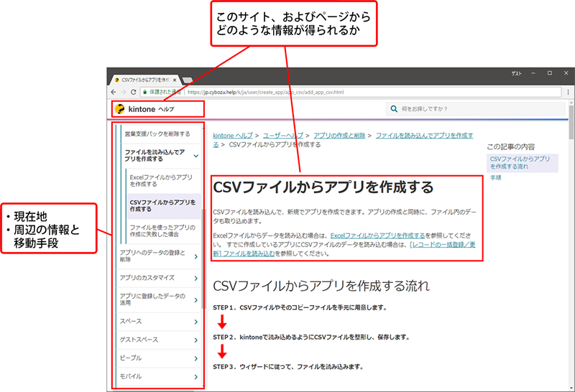Click the STEP 2 text line
The height and width of the screenshot is (392, 575).
coord(311,337)
